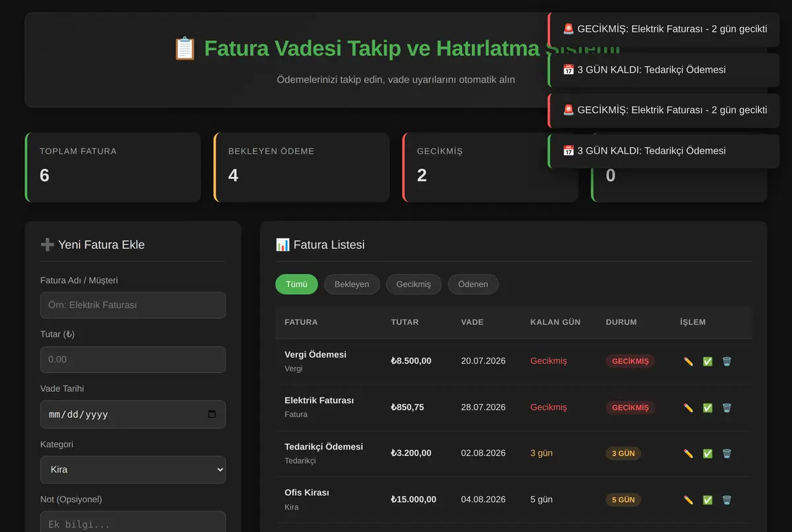Click the ₺15.000,00 amount cell
792x532 pixels.
pos(414,500)
